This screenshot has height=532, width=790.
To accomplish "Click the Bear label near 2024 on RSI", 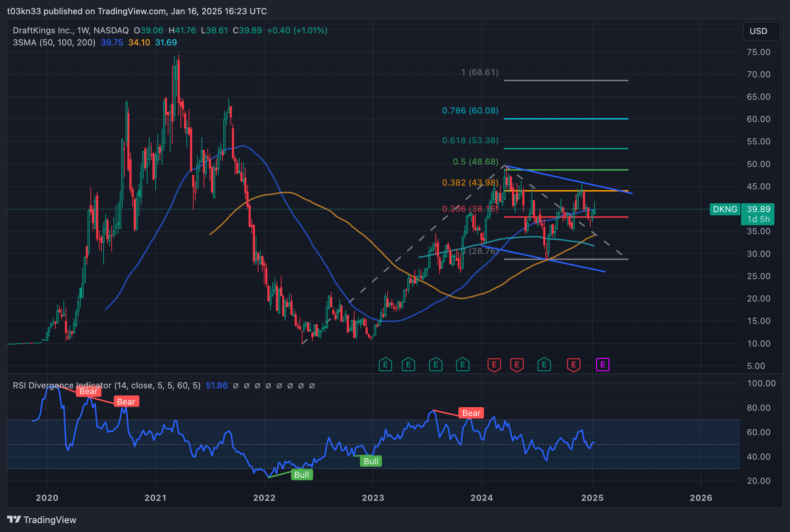I will tap(471, 413).
